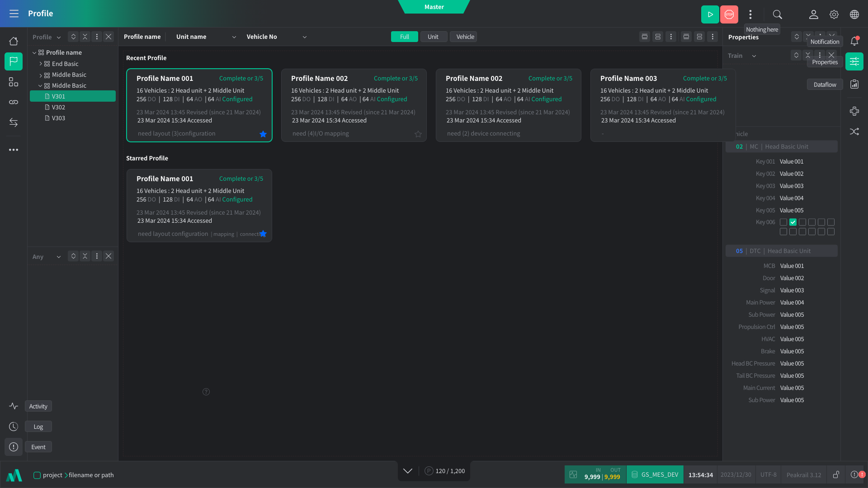Click the green Play button
868x488 pixels.
pyautogui.click(x=710, y=14)
